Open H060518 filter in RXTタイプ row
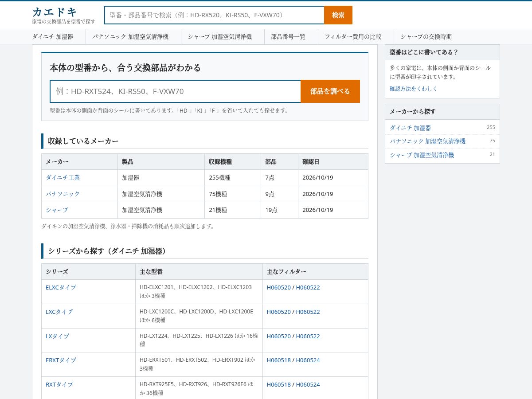The height and width of the screenshot is (399, 532). click(279, 384)
